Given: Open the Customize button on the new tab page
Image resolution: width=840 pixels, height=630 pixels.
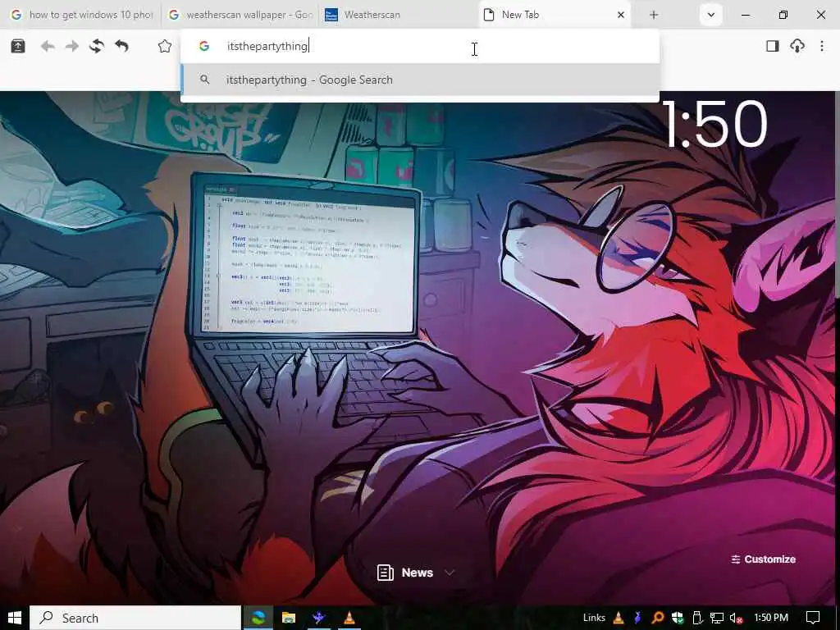Looking at the screenshot, I should click(x=764, y=559).
